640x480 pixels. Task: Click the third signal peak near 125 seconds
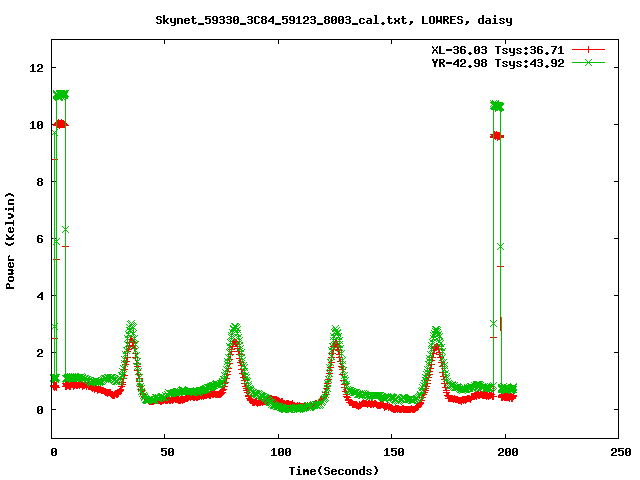pyautogui.click(x=336, y=331)
